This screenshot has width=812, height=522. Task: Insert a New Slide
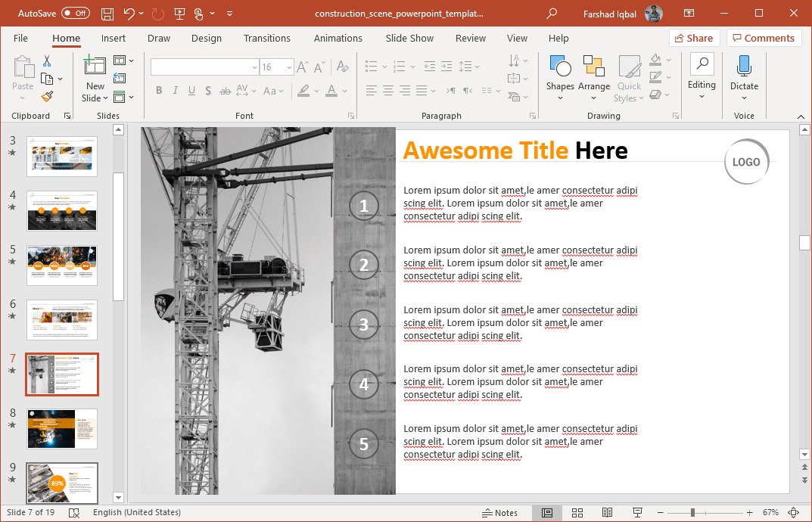pyautogui.click(x=95, y=67)
